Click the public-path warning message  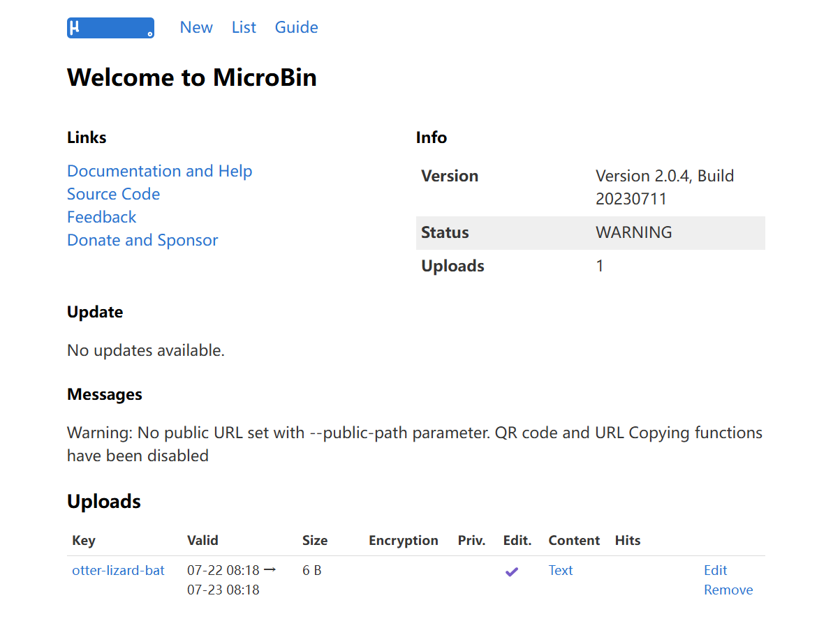(415, 444)
